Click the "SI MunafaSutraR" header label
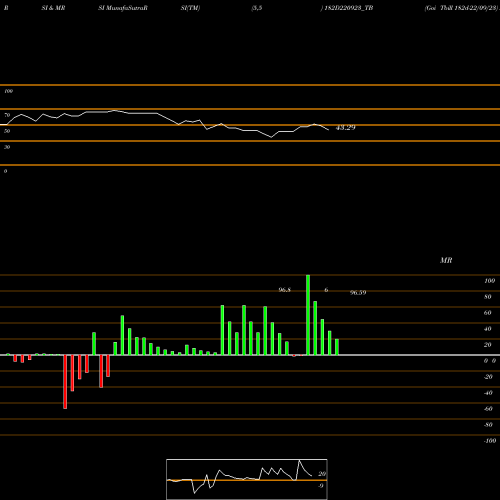This screenshot has height=500, width=500. [x=123, y=8]
